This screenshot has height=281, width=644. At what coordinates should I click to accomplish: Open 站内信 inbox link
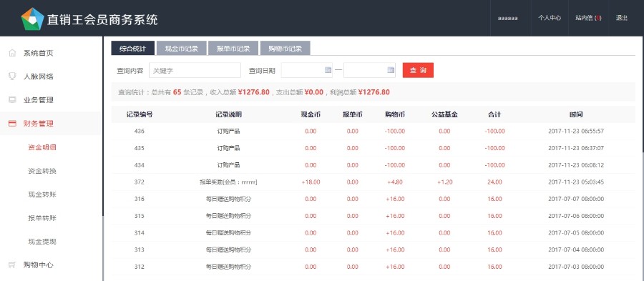tap(588, 18)
